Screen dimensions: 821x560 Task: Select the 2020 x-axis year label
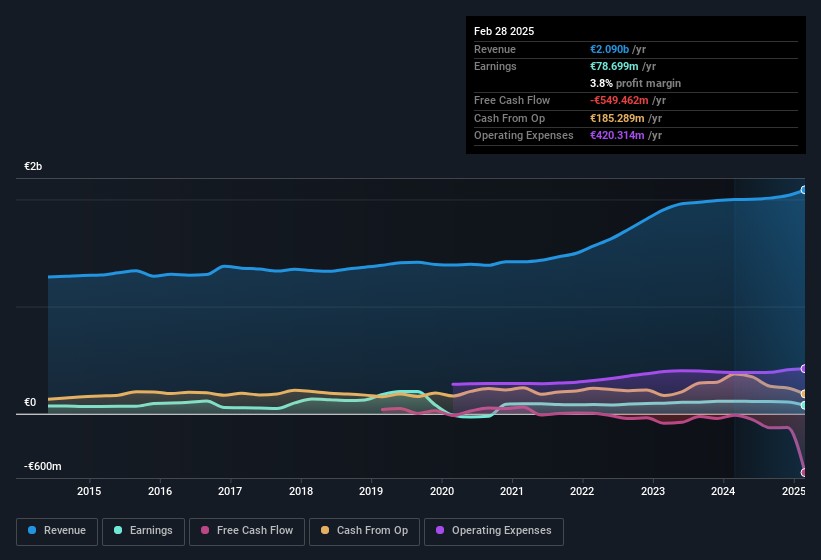(x=441, y=491)
